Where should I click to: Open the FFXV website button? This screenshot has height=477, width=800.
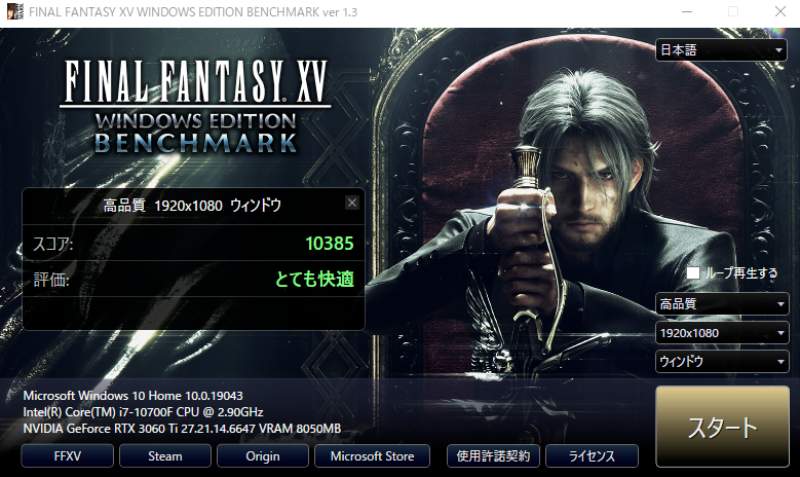[x=67, y=456]
